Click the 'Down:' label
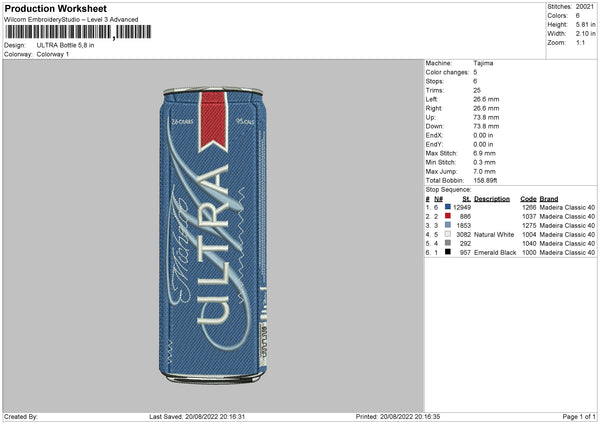This screenshot has width=600, height=424. coord(434,126)
